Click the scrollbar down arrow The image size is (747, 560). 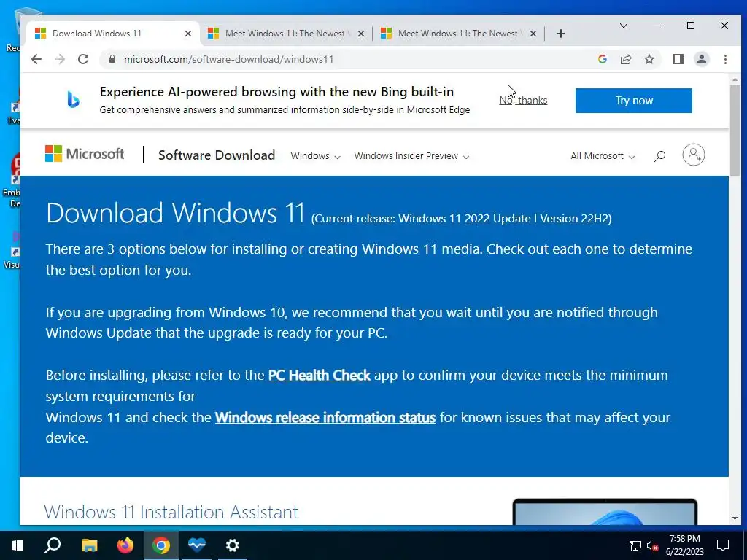[x=735, y=518]
